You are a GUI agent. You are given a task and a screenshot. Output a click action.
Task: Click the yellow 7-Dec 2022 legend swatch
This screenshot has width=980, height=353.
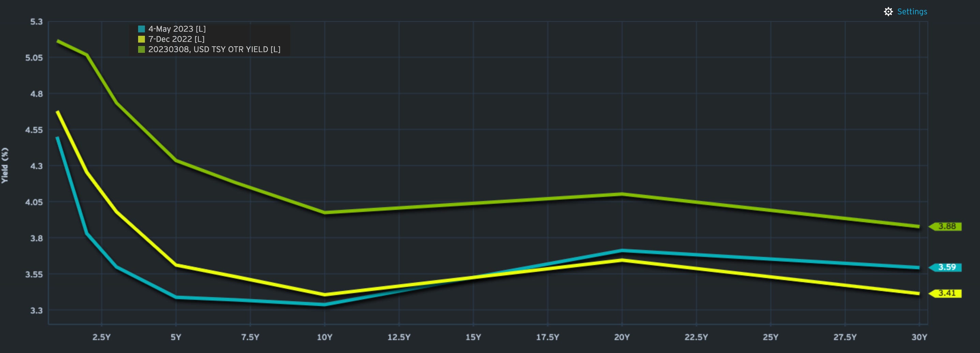pyautogui.click(x=142, y=39)
